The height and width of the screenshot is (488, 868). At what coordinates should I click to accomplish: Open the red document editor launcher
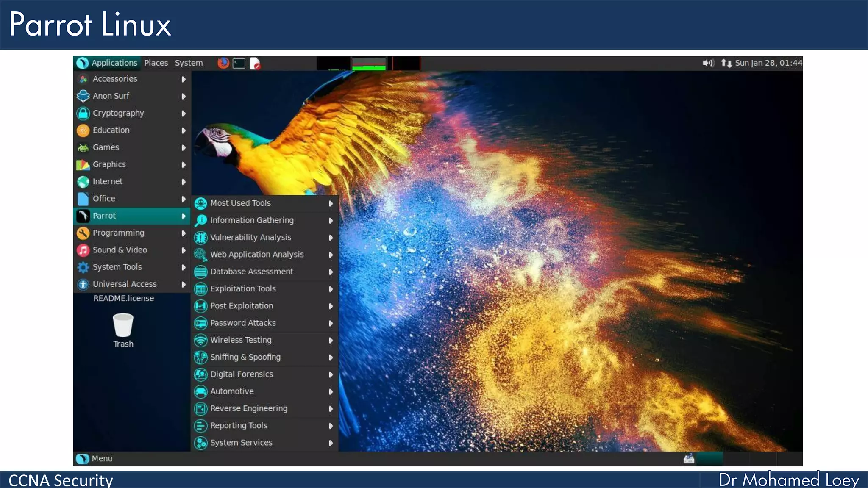point(255,63)
